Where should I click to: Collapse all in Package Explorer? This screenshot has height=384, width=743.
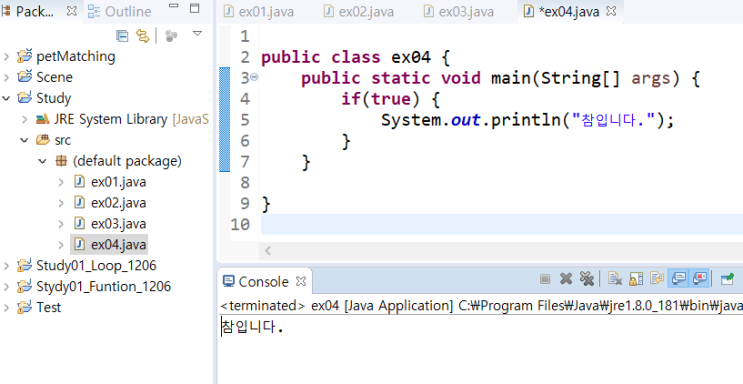[122, 36]
